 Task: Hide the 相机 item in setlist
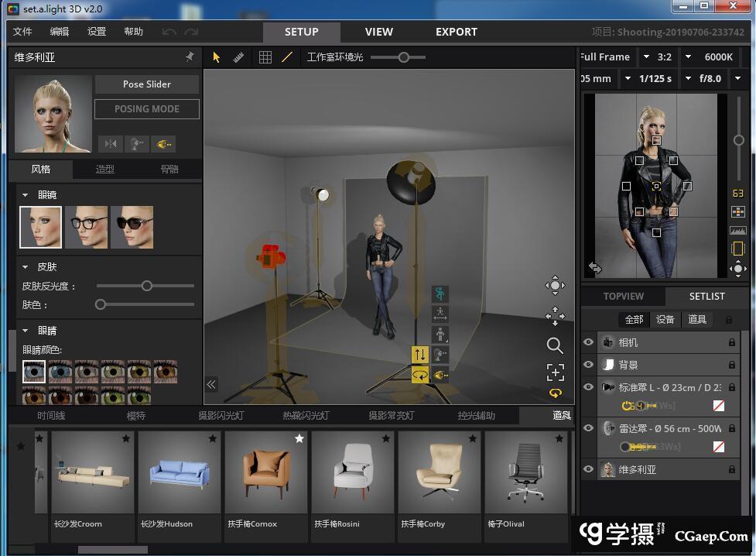tap(589, 342)
